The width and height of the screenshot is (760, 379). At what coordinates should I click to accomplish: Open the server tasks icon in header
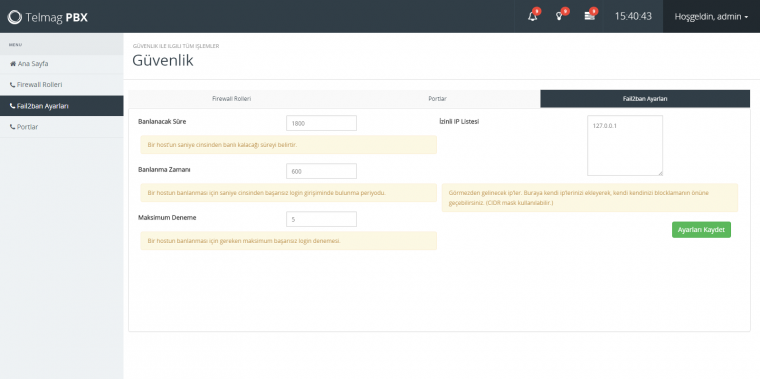pos(589,16)
